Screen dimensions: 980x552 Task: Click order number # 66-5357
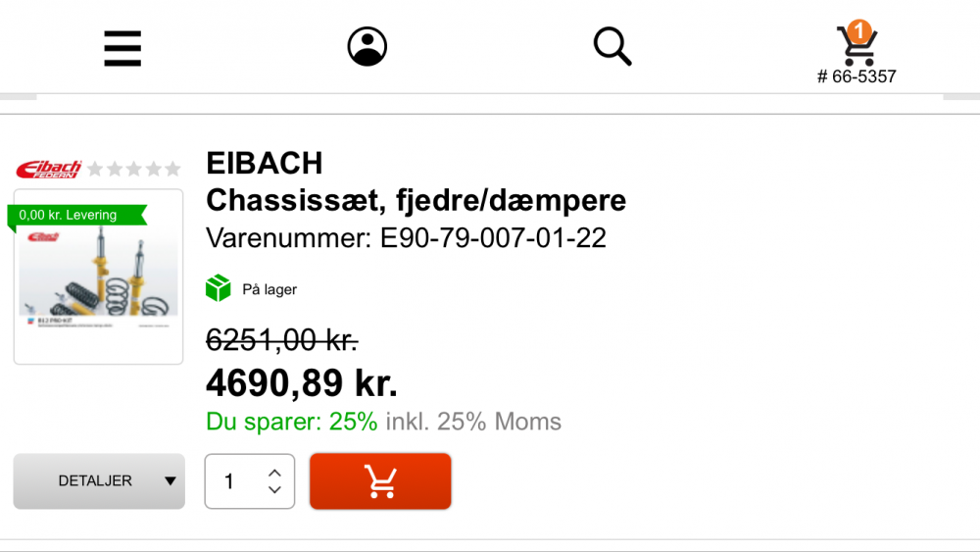pyautogui.click(x=857, y=76)
